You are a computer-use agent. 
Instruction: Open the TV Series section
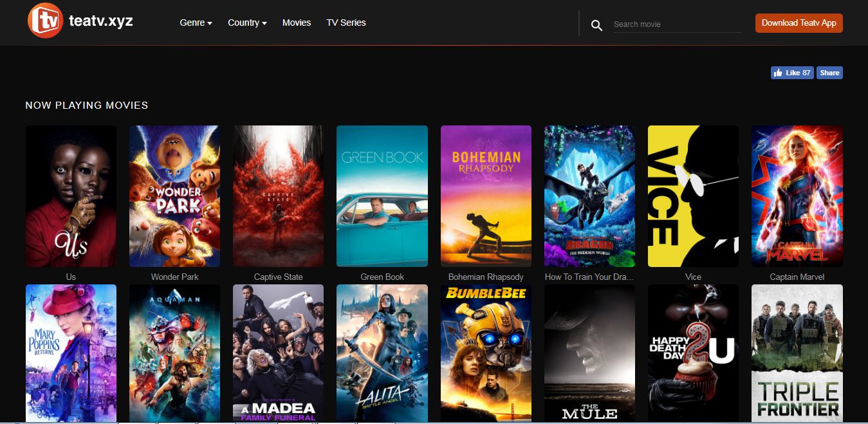point(346,23)
